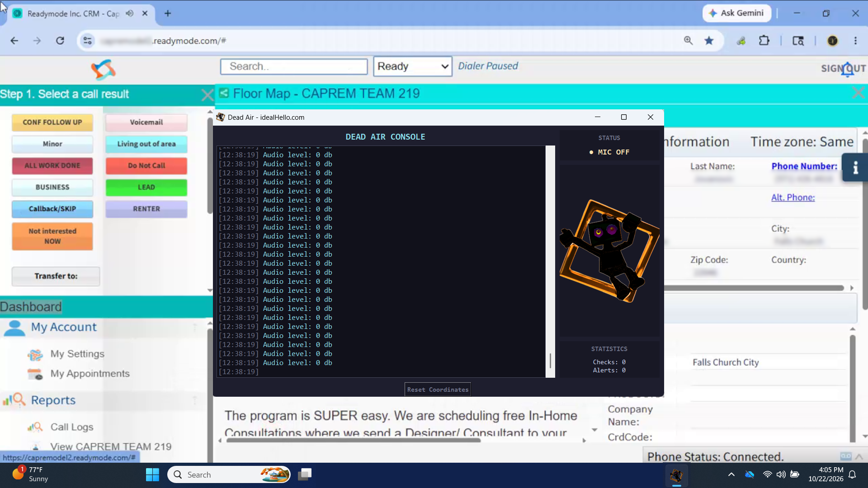
Task: Open the Ready status dropdown
Action: click(x=413, y=66)
